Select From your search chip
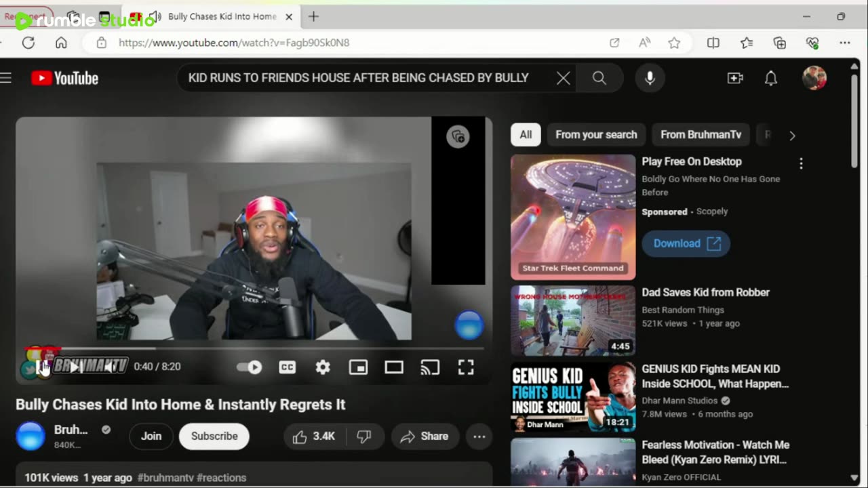Screen dimensions: 868x488 [x=596, y=134]
